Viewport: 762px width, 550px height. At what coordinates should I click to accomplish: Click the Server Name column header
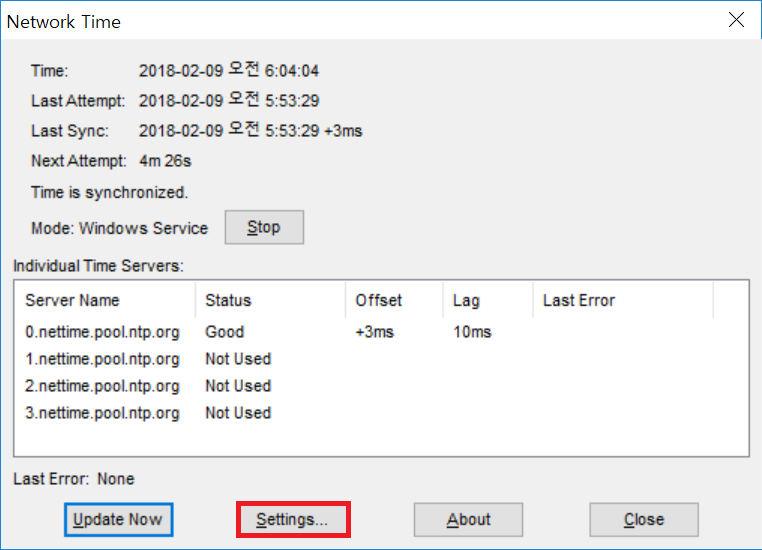click(x=105, y=300)
